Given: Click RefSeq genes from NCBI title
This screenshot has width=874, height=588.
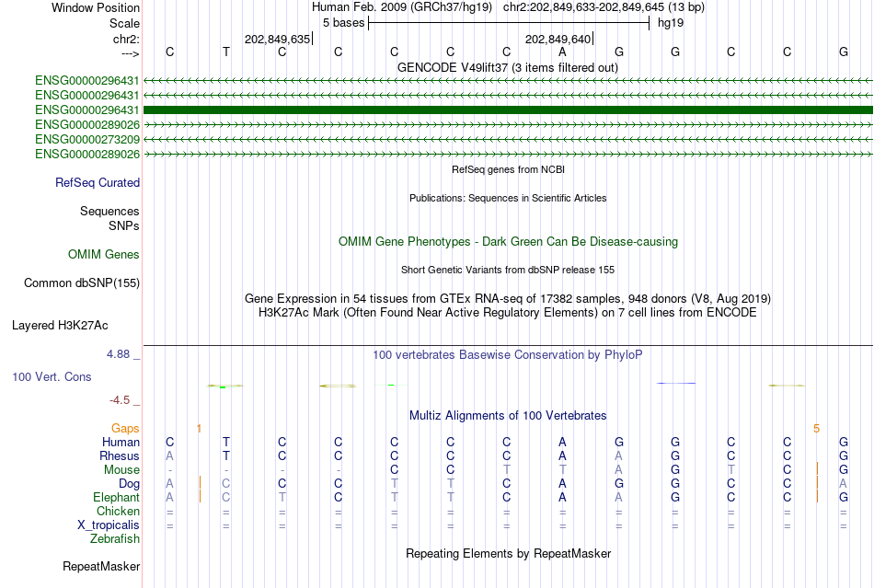Looking at the screenshot, I should click(x=508, y=169).
